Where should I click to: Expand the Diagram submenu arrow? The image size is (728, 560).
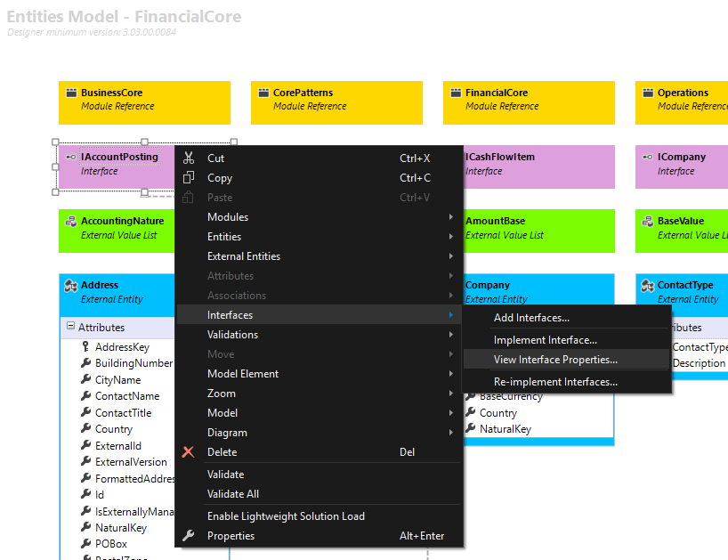451,433
